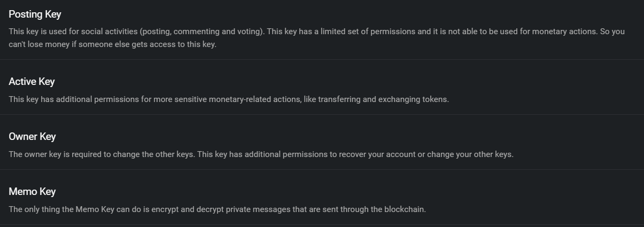
Task: Click the line starting "can't lose money if someone"
Action: (x=112, y=44)
